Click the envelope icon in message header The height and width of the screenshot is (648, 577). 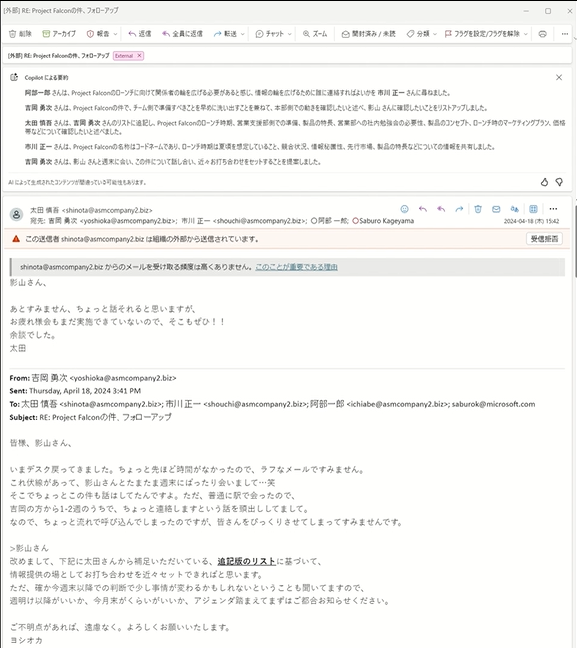point(496,209)
